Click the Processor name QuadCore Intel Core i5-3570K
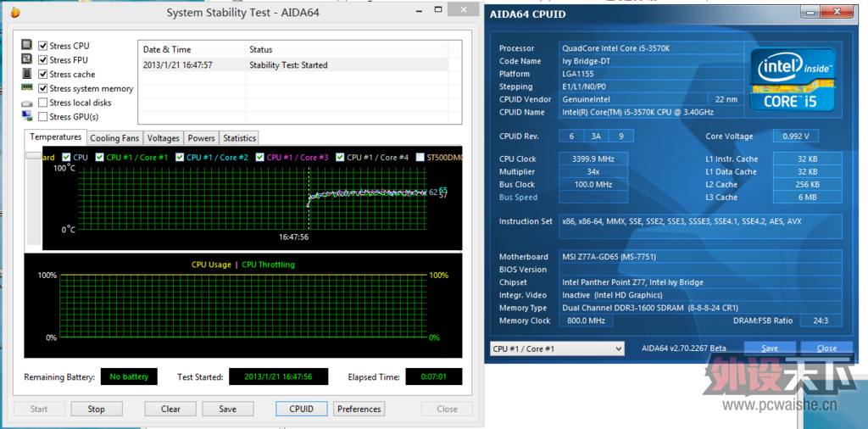Screen dimensions: 868x429 651,48
